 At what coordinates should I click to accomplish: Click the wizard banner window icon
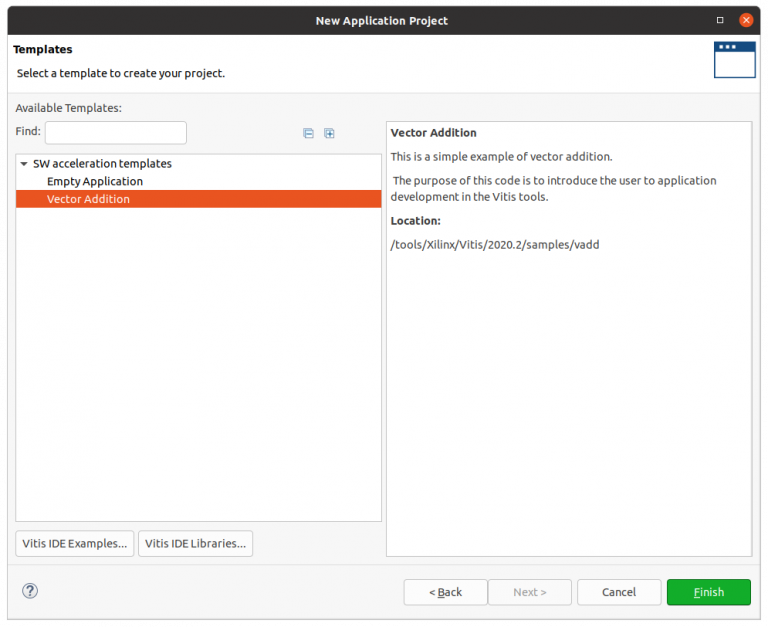[734, 60]
